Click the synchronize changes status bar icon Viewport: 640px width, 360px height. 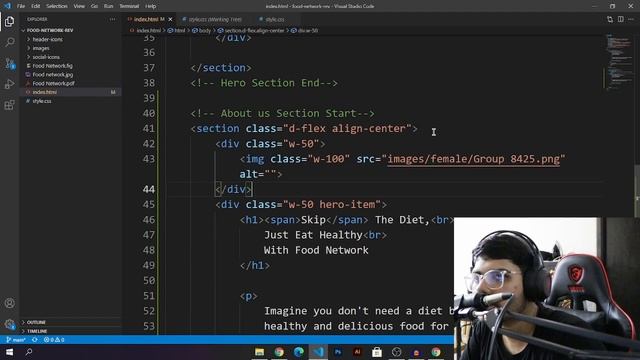pyautogui.click(x=35, y=340)
